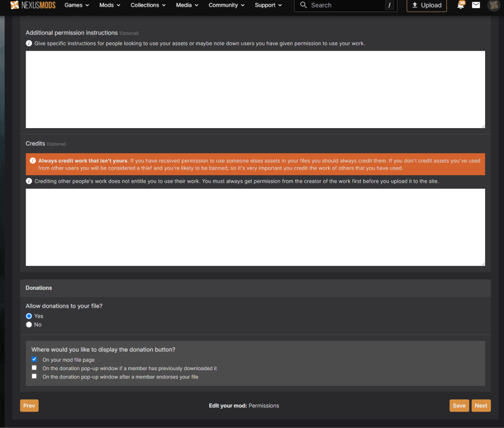Enable donation pop-up for previous downloaders
This screenshot has width=504, height=428.
[34, 368]
